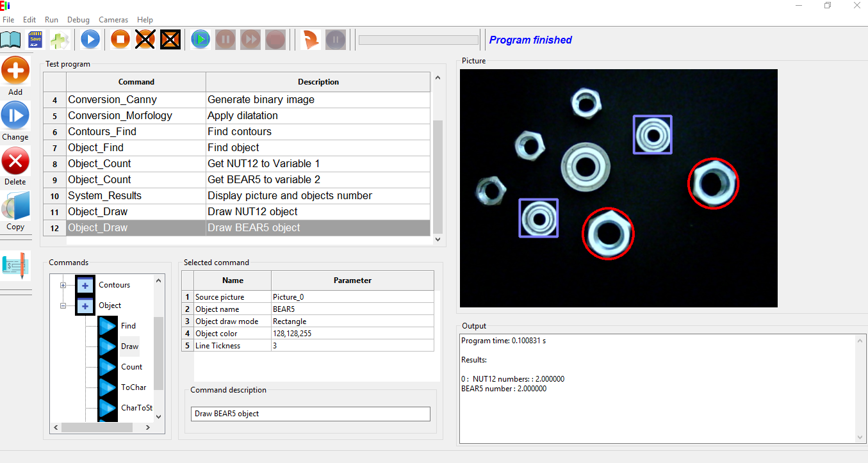Screen dimensions: 868x463
Task: Select the Count command in tree
Action: pyautogui.click(x=131, y=367)
